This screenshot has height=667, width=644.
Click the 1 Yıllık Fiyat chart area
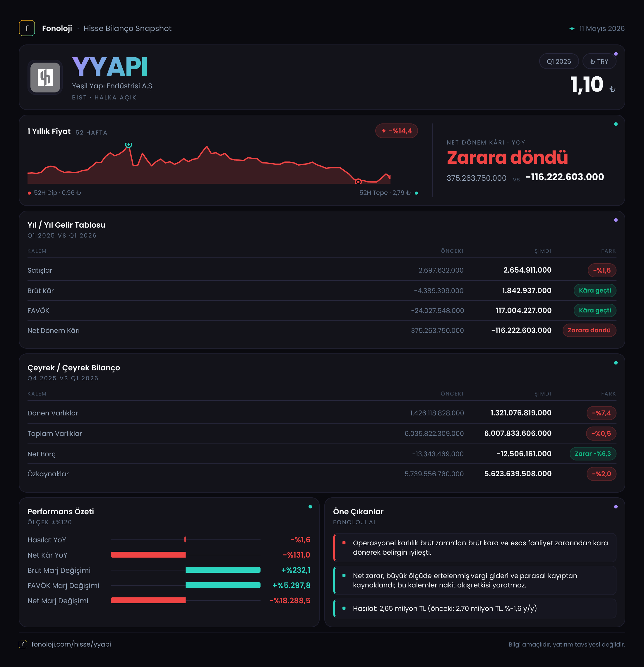209,163
